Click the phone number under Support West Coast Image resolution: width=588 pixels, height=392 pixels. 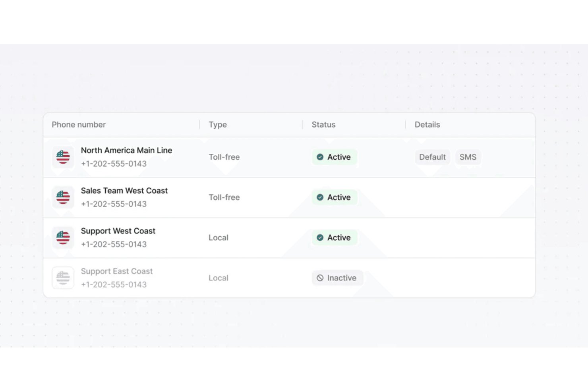click(114, 244)
